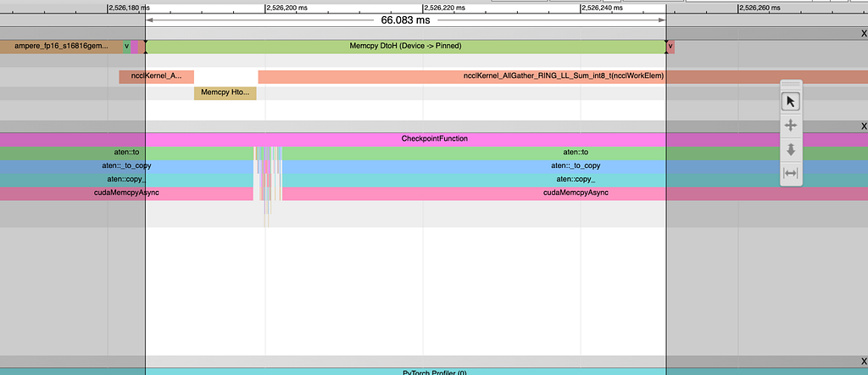The height and width of the screenshot is (375, 868).
Task: Click the small green v slice after ampere kernel
Action: click(127, 47)
